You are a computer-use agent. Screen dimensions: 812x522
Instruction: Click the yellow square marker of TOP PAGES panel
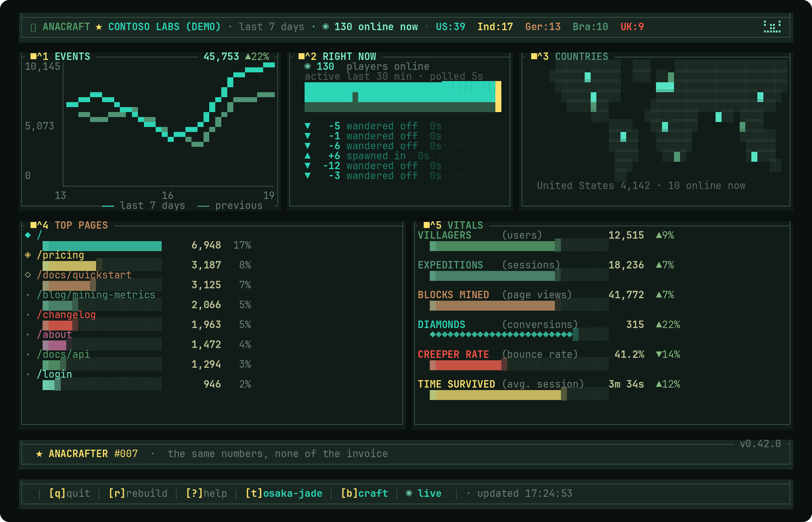click(34, 225)
